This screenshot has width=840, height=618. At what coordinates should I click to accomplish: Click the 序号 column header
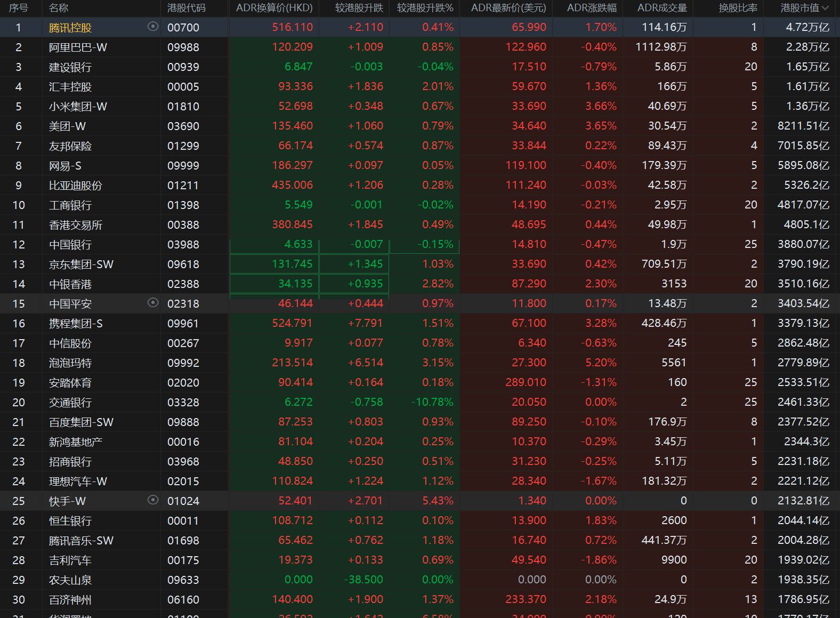(19, 8)
